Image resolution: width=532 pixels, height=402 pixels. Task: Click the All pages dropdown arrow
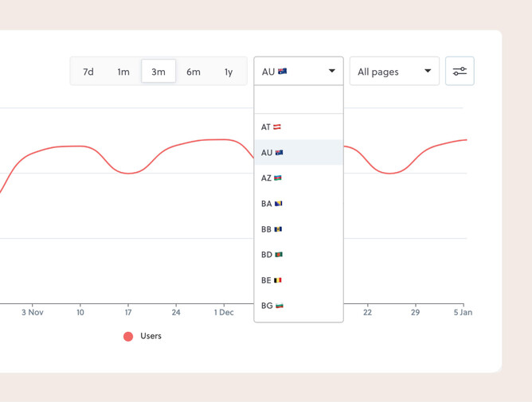click(x=428, y=72)
